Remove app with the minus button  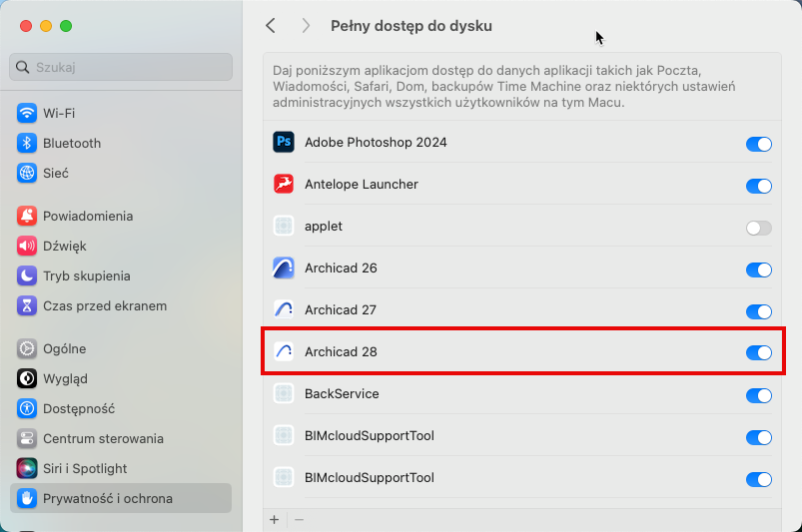[300, 520]
